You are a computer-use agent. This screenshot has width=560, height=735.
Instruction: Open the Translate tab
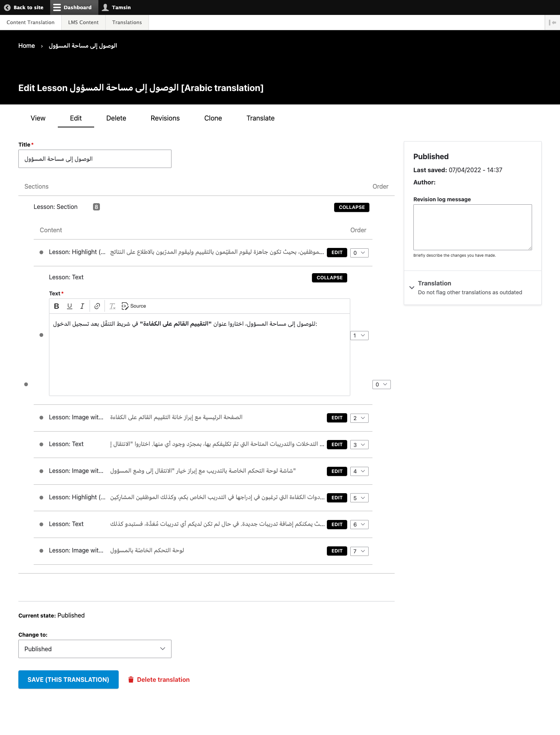tap(260, 118)
